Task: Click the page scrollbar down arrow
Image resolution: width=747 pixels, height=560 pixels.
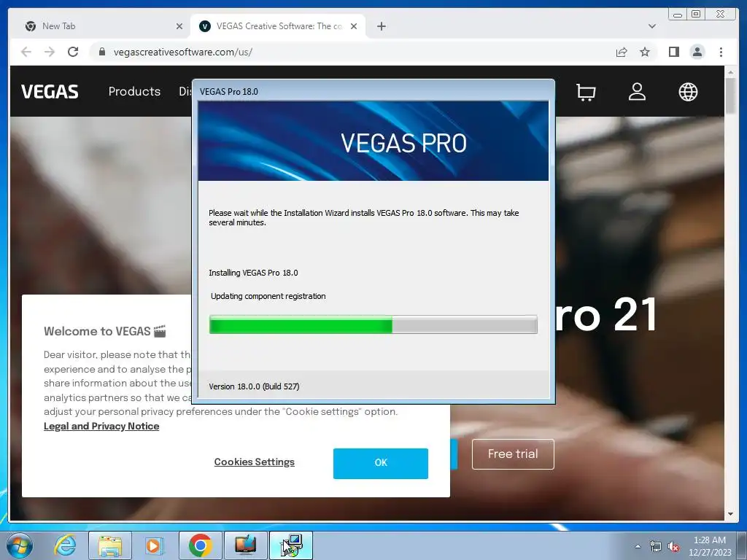Action: 730,514
